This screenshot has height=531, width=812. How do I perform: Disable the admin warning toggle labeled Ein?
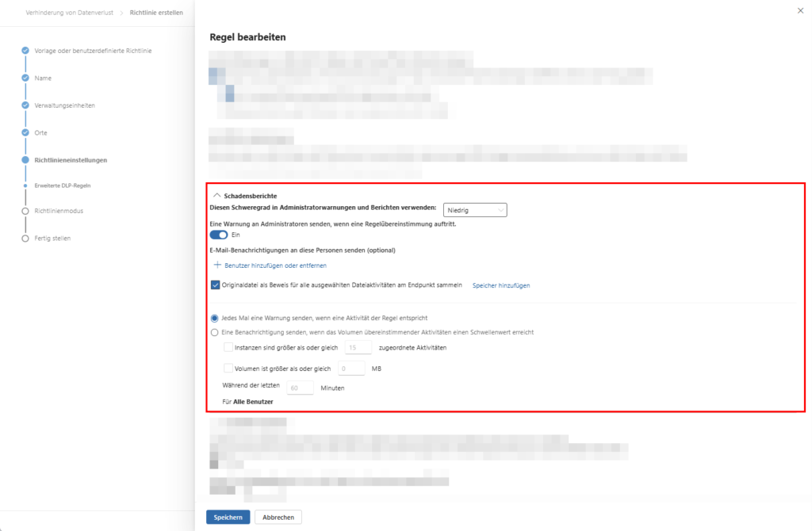tap(218, 235)
